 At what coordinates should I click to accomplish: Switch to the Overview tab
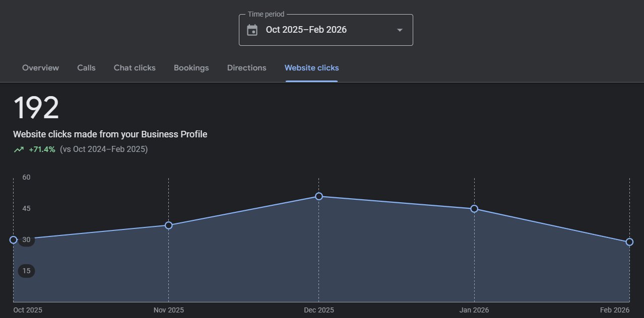pyautogui.click(x=40, y=68)
